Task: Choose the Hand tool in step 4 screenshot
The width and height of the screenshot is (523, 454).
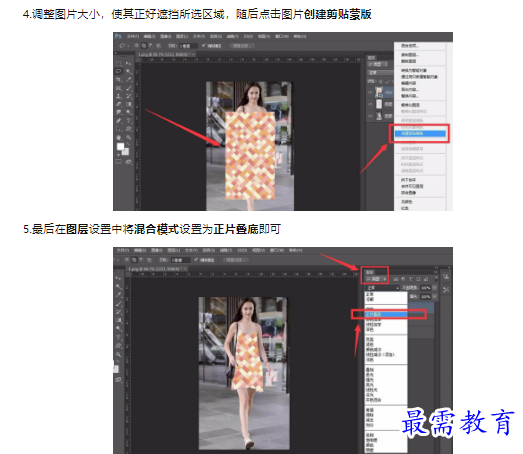Action: click(x=118, y=138)
